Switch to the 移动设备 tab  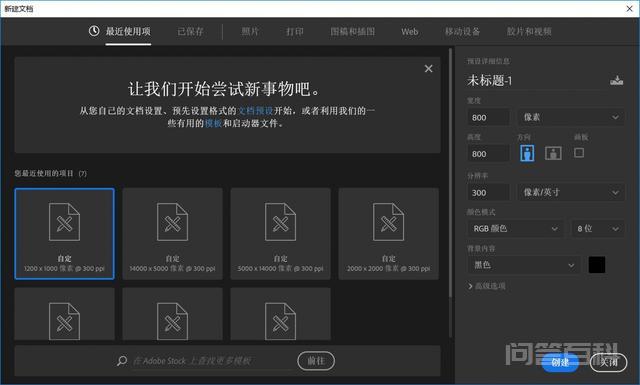pyautogui.click(x=462, y=31)
